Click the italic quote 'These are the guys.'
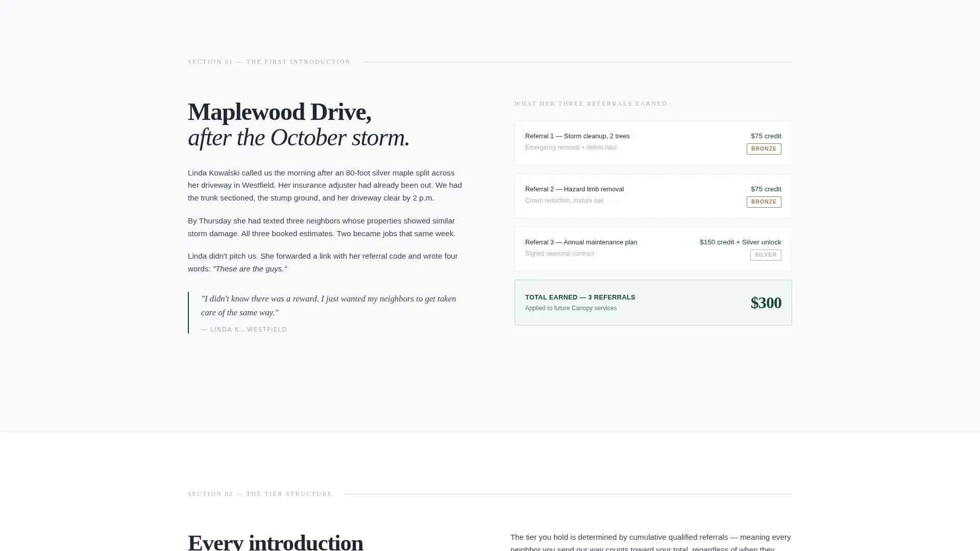The image size is (980, 551). pos(250,269)
